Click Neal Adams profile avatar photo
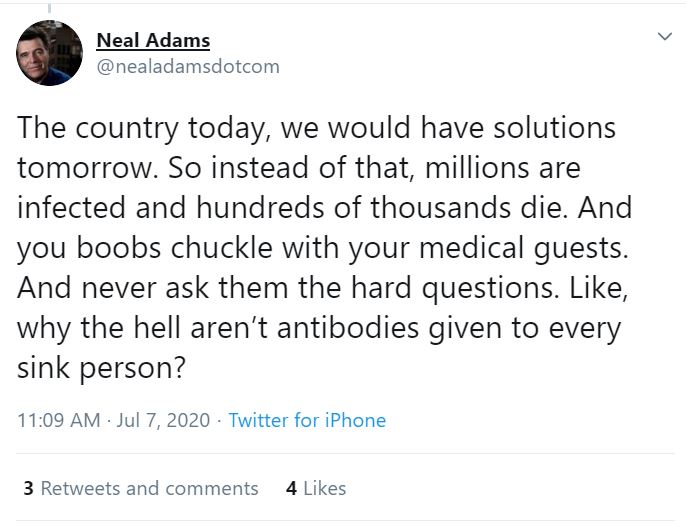 coord(49,53)
